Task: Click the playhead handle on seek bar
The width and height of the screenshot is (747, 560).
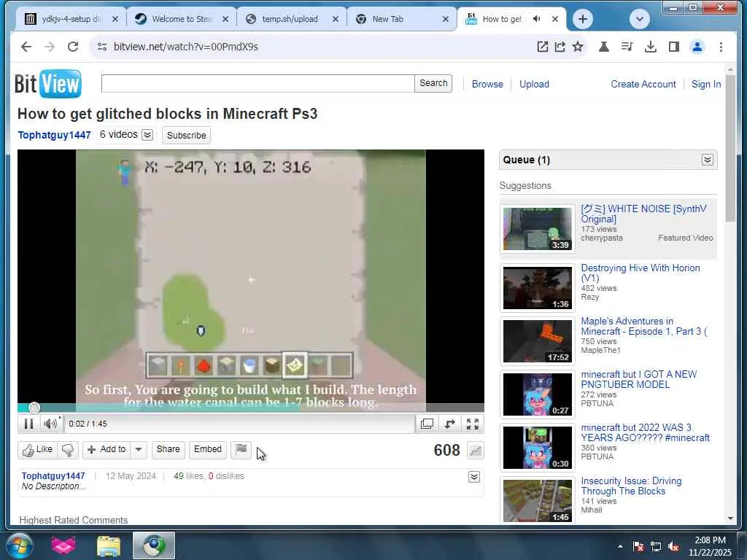Action: tap(34, 408)
